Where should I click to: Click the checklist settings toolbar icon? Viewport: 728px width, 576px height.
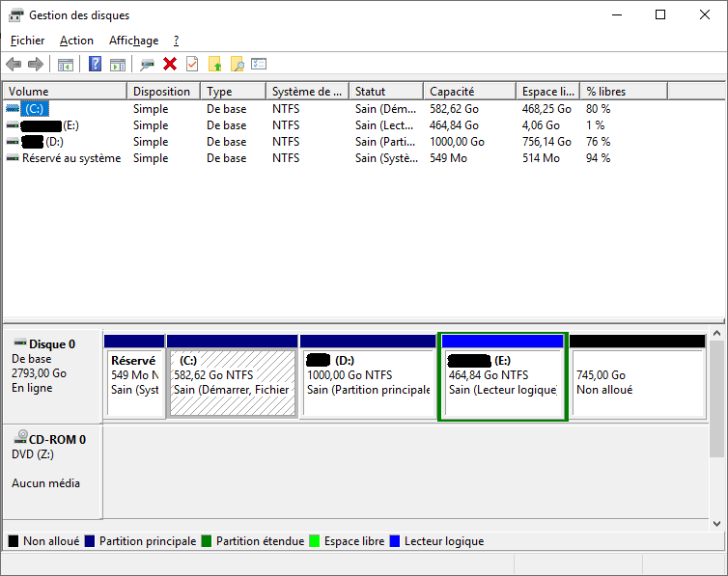coord(259,65)
